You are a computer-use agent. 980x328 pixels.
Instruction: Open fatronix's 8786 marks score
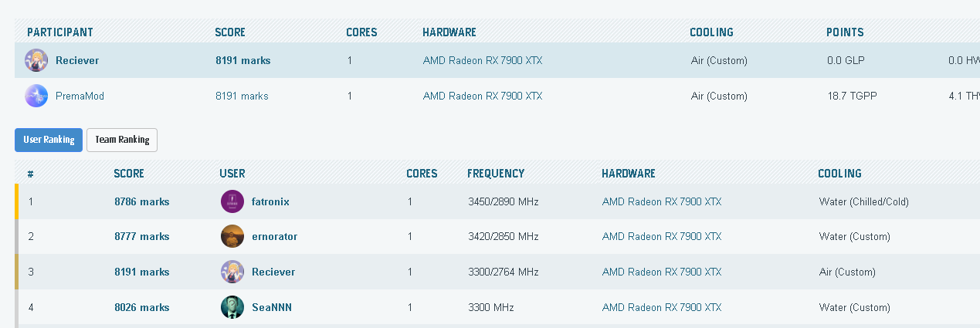141,201
